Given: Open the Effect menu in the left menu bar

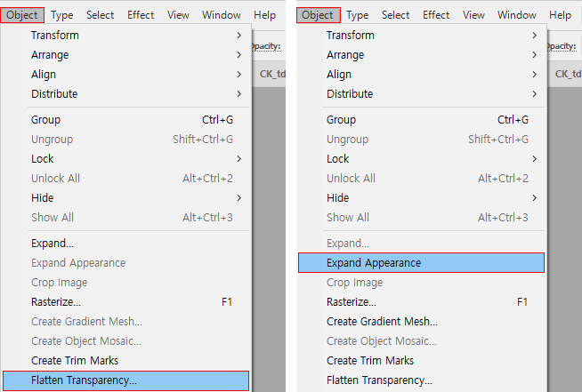Looking at the screenshot, I should click(141, 14).
